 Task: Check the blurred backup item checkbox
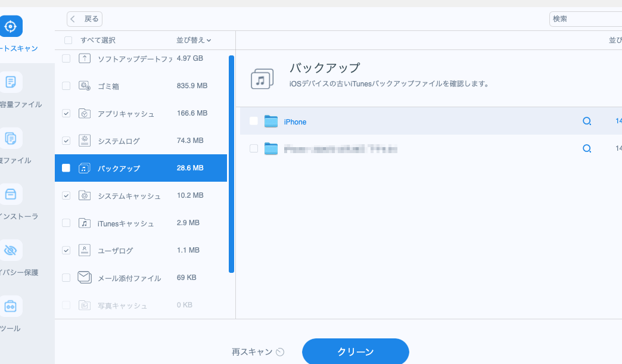(x=254, y=149)
